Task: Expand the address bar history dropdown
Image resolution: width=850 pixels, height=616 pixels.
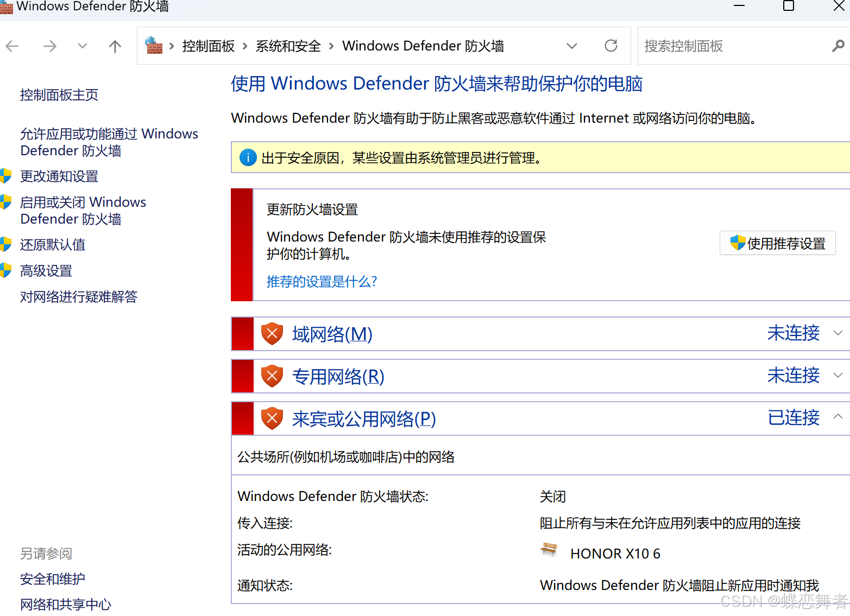Action: 571,46
